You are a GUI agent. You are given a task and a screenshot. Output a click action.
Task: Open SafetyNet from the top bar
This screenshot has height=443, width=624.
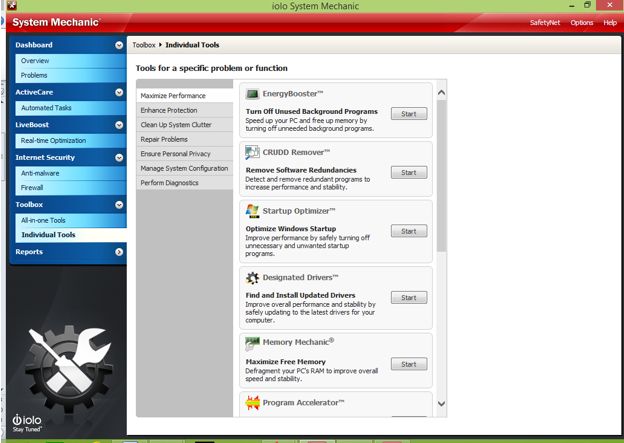point(545,23)
